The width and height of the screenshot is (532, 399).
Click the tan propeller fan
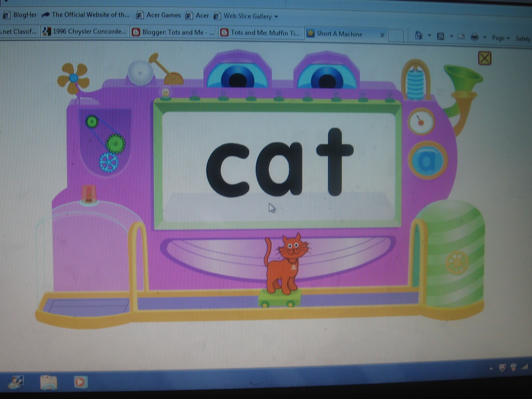click(x=73, y=78)
